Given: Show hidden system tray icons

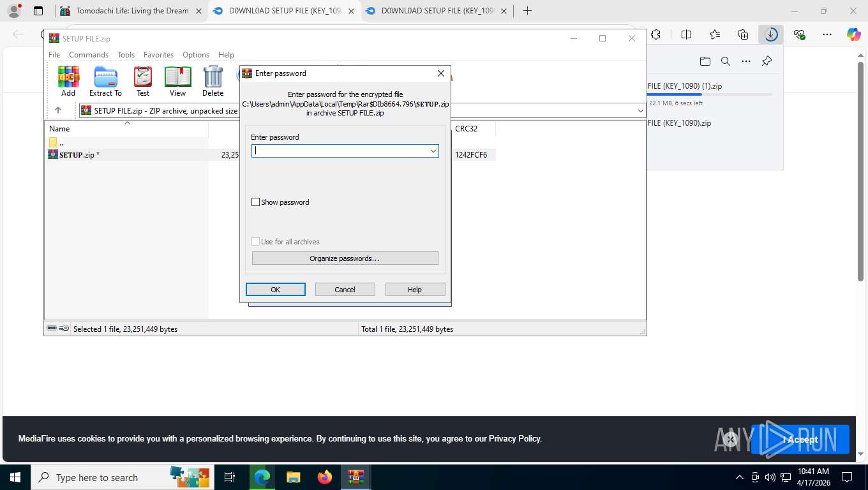Looking at the screenshot, I should [740, 477].
